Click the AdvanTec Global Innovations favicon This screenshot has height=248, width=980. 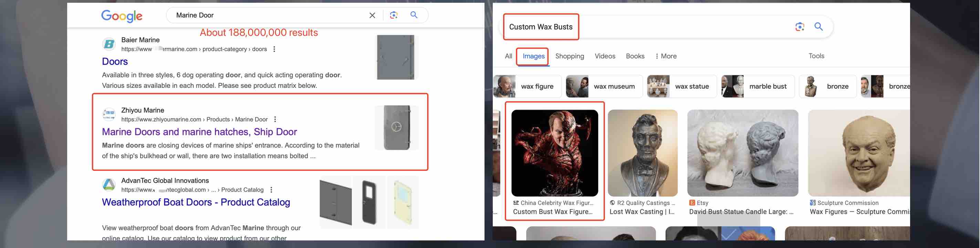pos(109,185)
